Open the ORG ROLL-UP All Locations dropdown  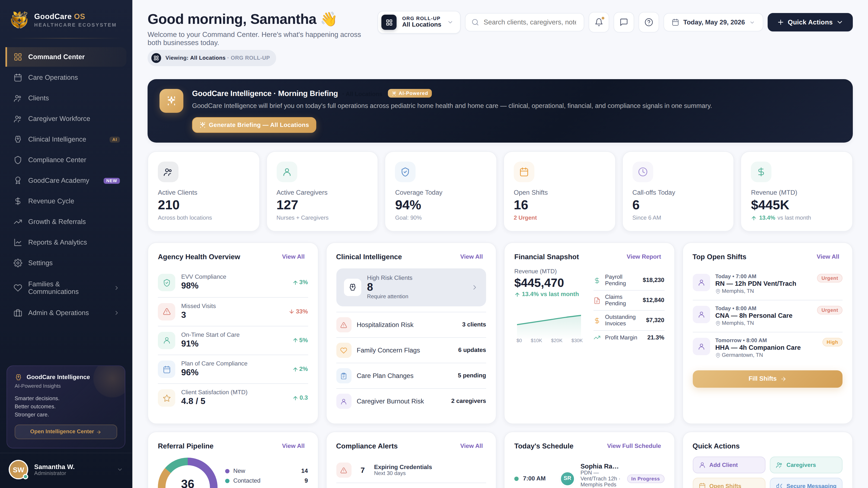tap(419, 22)
